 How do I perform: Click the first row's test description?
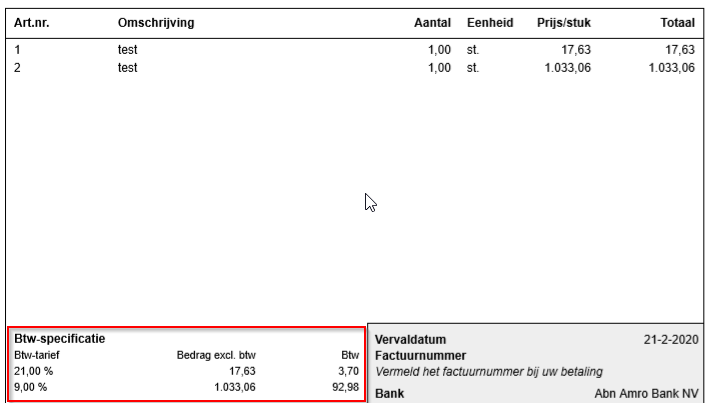point(128,50)
